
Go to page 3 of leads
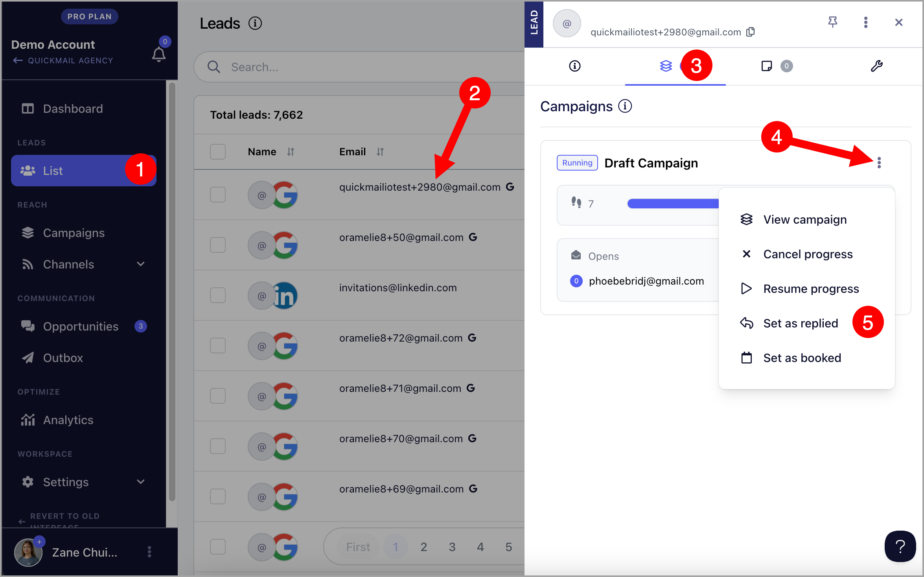click(x=452, y=547)
